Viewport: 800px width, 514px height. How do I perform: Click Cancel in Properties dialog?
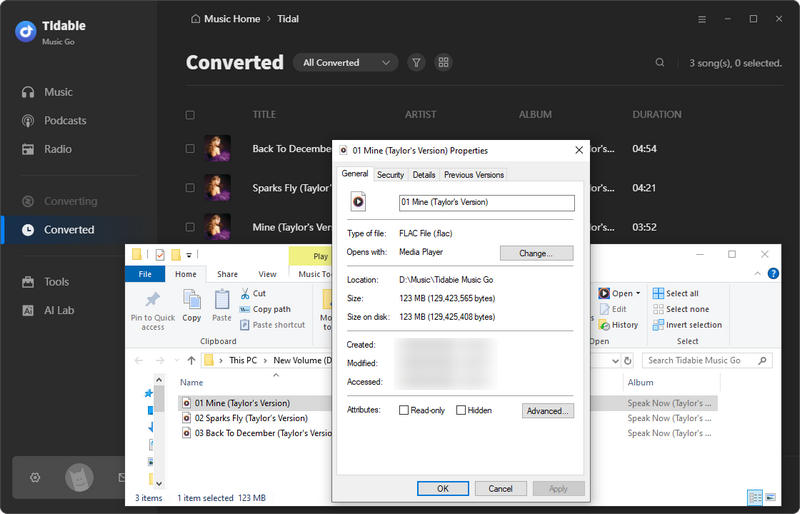(x=501, y=488)
